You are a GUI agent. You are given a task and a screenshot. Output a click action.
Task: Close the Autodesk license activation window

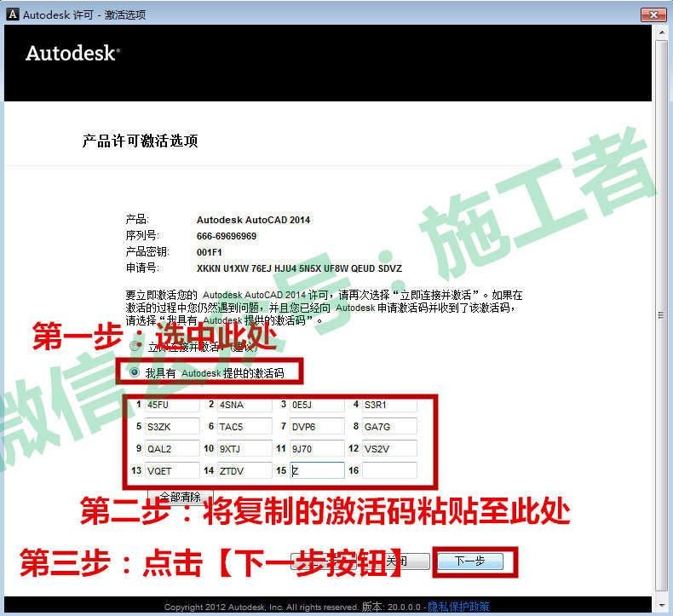(653, 14)
